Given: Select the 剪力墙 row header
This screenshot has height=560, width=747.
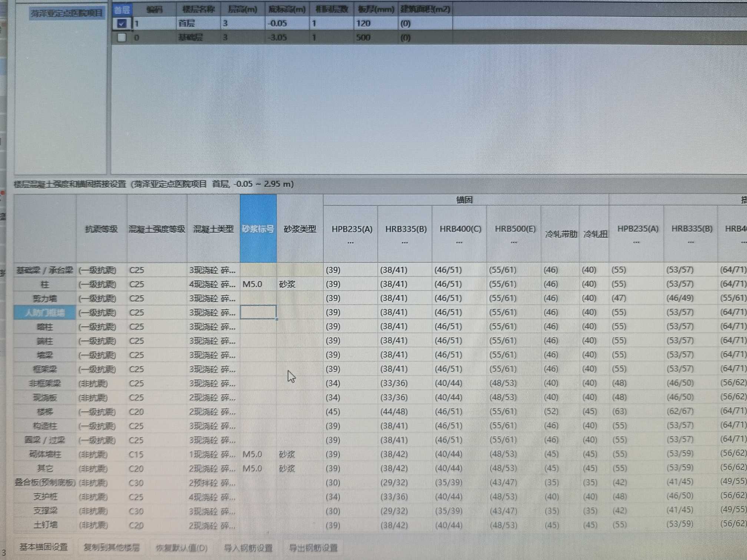Looking at the screenshot, I should coord(45,299).
